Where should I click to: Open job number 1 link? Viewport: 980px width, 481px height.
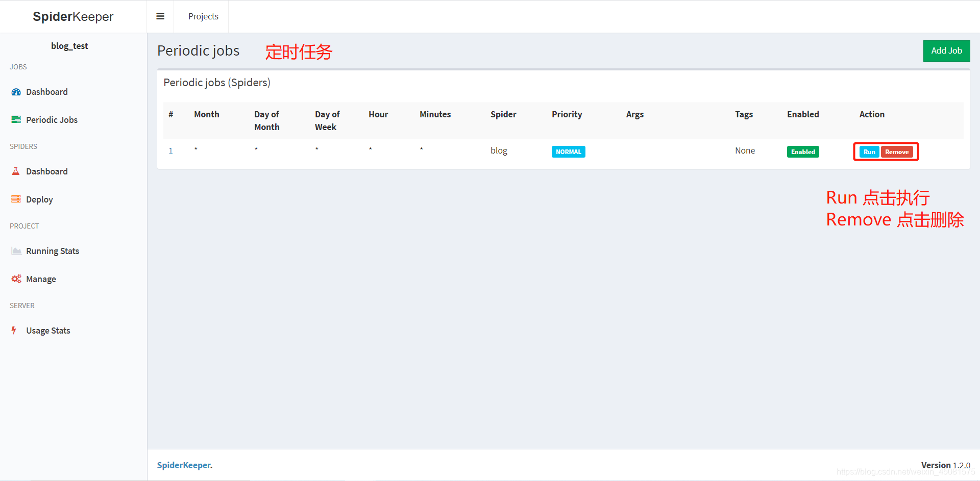pyautogui.click(x=171, y=151)
